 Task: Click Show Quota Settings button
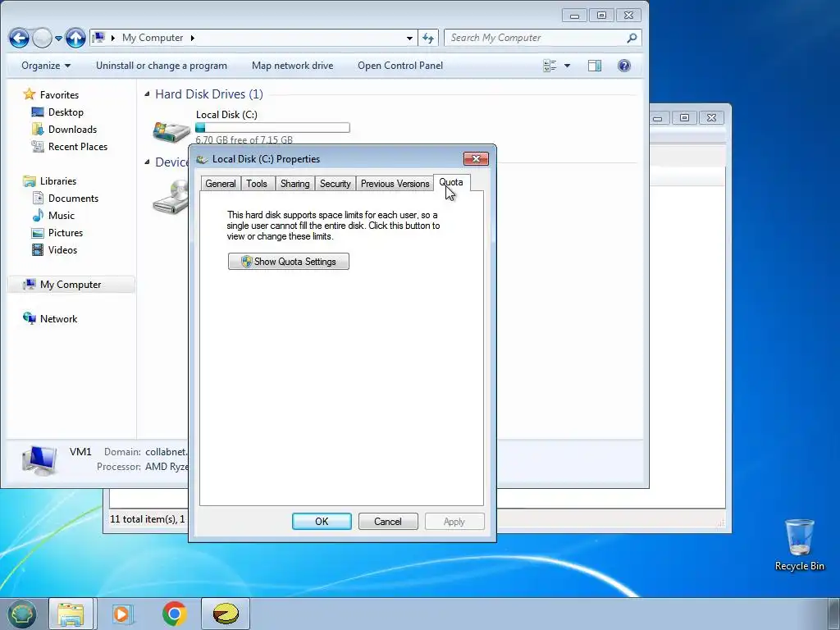[x=289, y=262]
